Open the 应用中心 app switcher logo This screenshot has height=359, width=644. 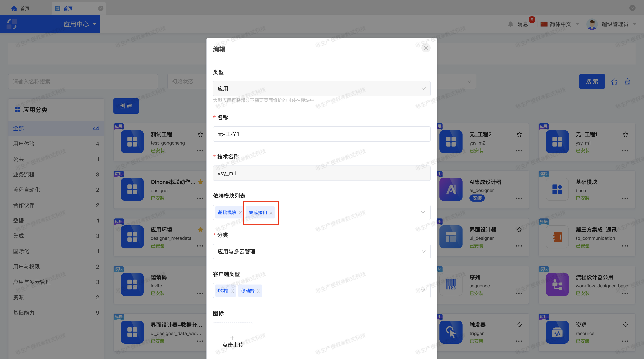[x=12, y=24]
